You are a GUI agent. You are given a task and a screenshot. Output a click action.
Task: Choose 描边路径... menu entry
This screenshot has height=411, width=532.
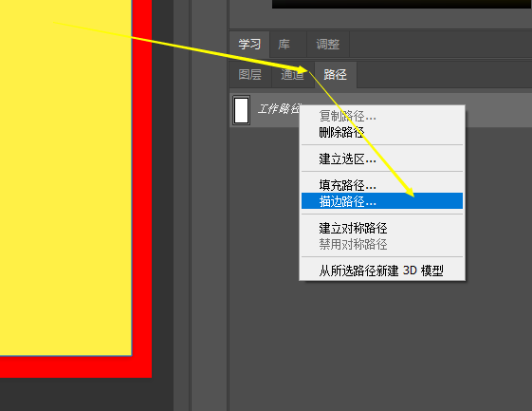382,201
